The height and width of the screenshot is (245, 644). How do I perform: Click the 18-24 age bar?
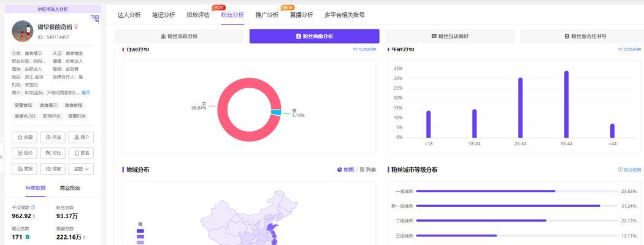click(x=474, y=124)
